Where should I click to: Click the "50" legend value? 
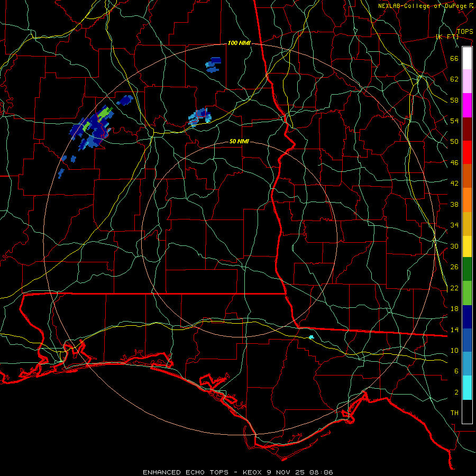[454, 142]
